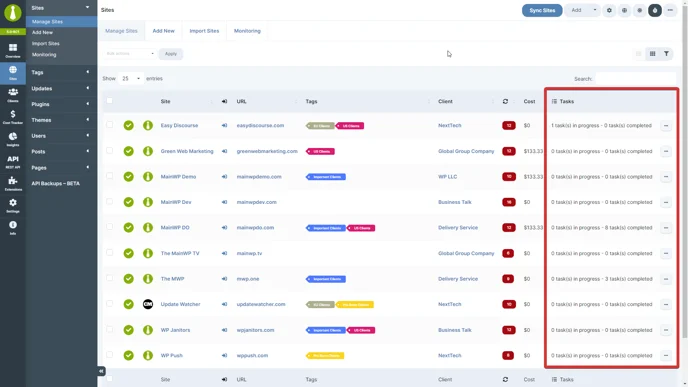Tick the checkbox for WP Push
The image size is (688, 387).
pos(109,355)
